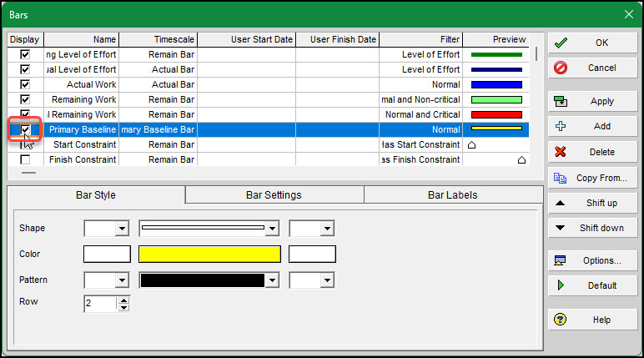Enable Display for Finish Constraint
The image size is (644, 358).
pyautogui.click(x=25, y=159)
